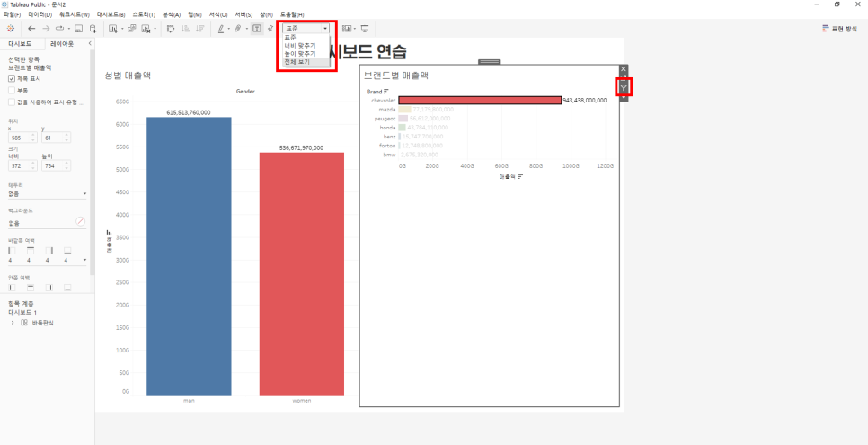Click the group members paperclip icon
Viewport: 868px width, 445px height.
(x=238, y=28)
